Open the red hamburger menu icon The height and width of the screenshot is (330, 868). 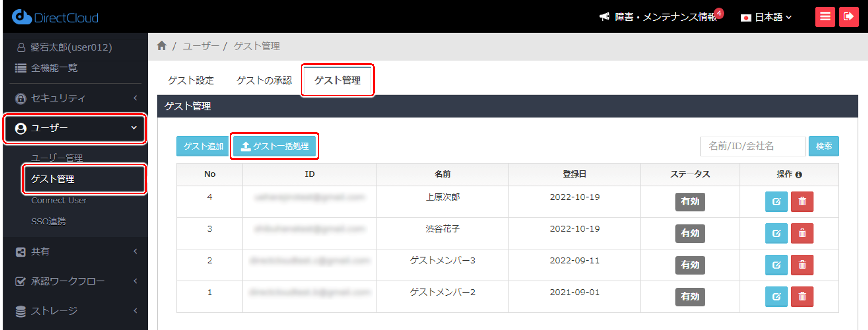[825, 17]
